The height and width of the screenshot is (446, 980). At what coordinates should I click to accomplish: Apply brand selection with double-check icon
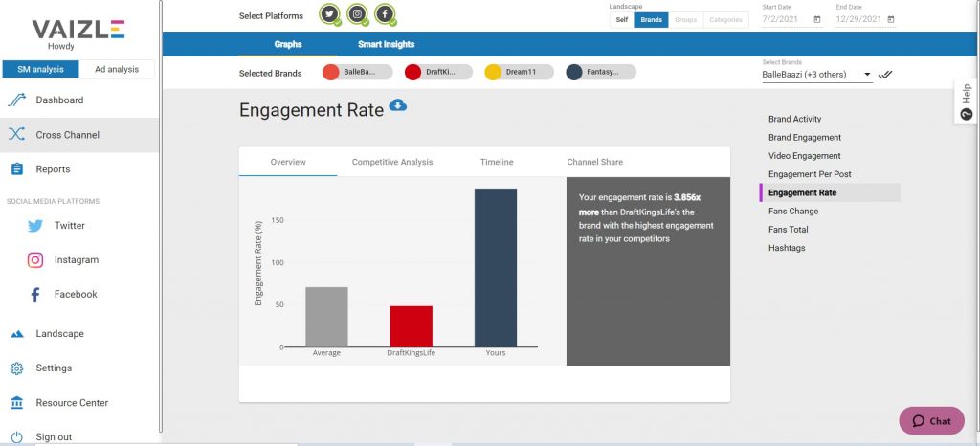[x=885, y=75]
